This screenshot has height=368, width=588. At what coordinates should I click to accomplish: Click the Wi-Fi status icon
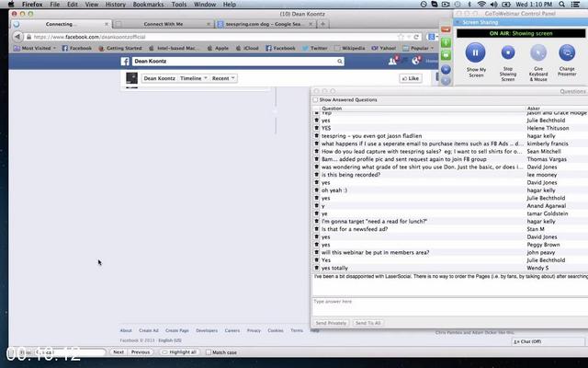click(x=481, y=5)
